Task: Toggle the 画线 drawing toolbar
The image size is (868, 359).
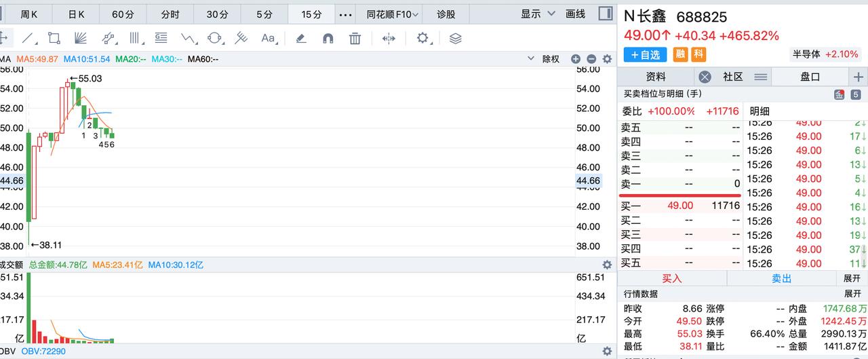Action: coord(575,14)
